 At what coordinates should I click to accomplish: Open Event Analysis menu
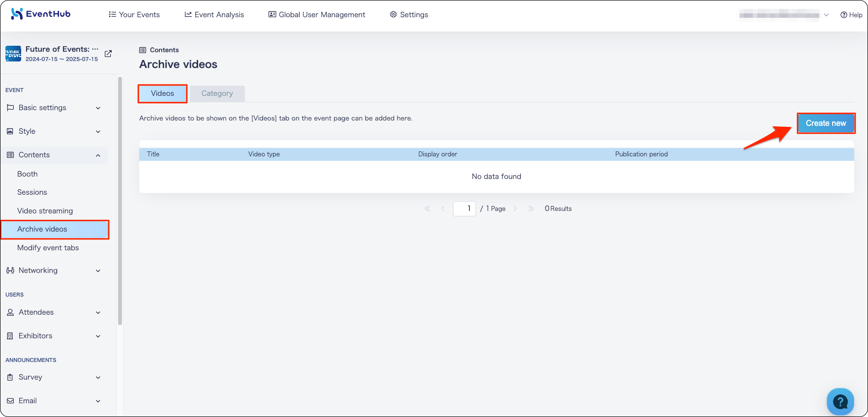point(214,14)
